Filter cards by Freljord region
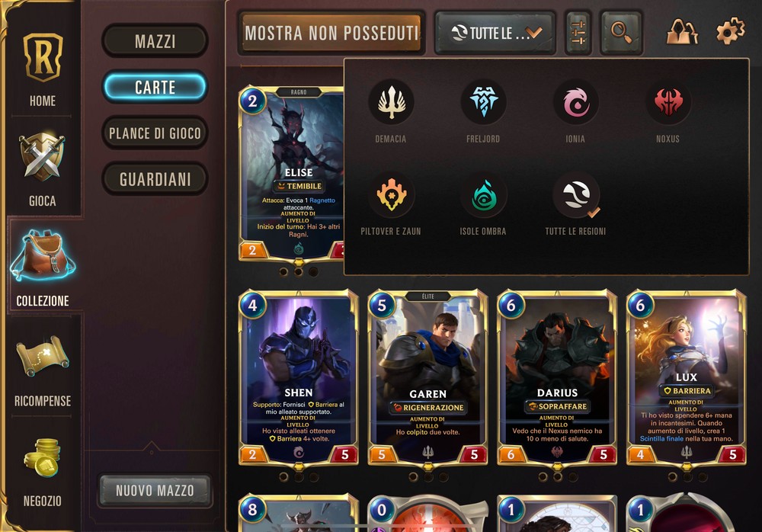 click(483, 102)
